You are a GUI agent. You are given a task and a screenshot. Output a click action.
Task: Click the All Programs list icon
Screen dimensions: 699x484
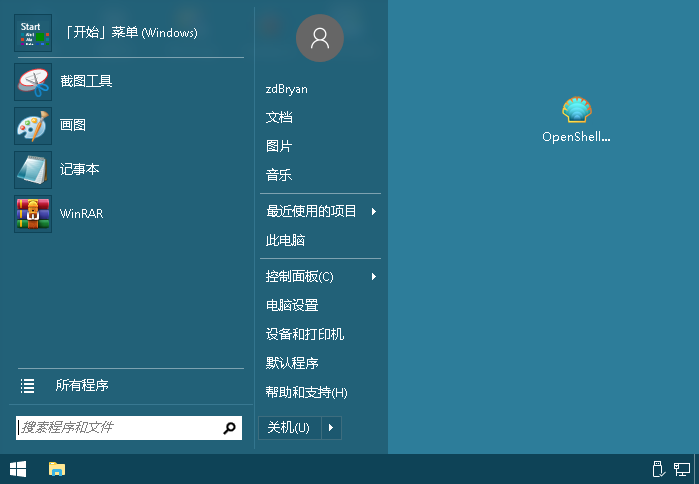[x=27, y=386]
